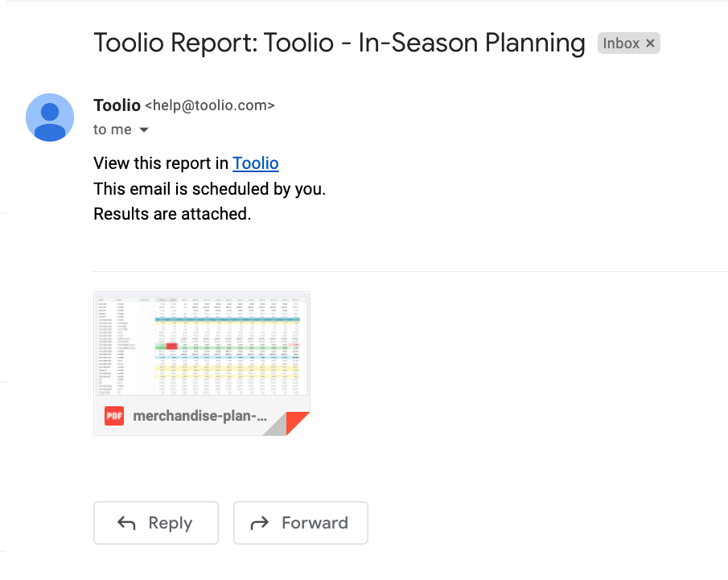Click the "View this report in" text
This screenshot has height=580, width=728.
coord(161,163)
